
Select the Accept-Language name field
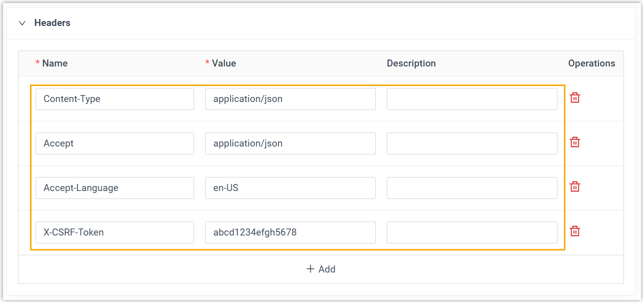115,188
